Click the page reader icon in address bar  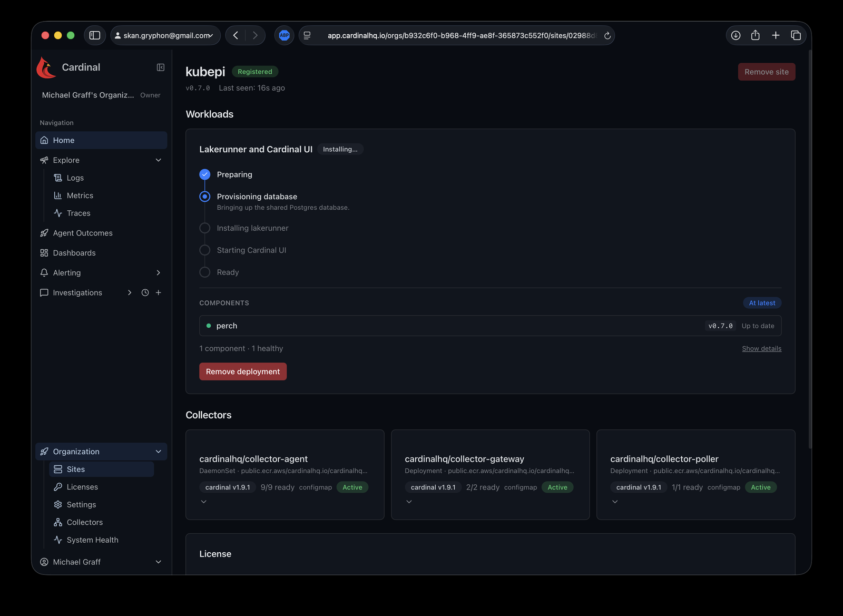point(307,35)
